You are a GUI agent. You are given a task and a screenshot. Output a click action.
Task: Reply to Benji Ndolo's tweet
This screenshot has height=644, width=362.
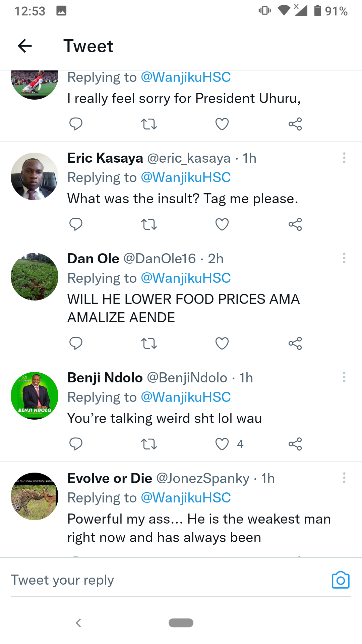tap(76, 444)
